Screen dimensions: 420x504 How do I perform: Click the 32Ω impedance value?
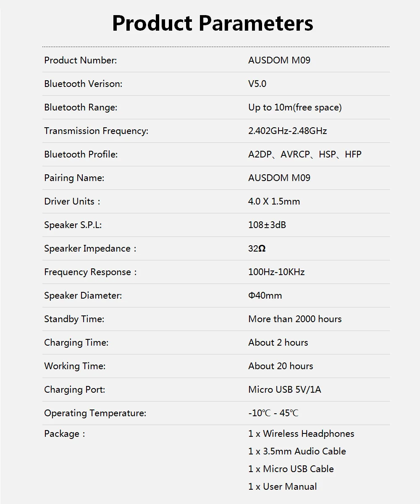coord(257,248)
